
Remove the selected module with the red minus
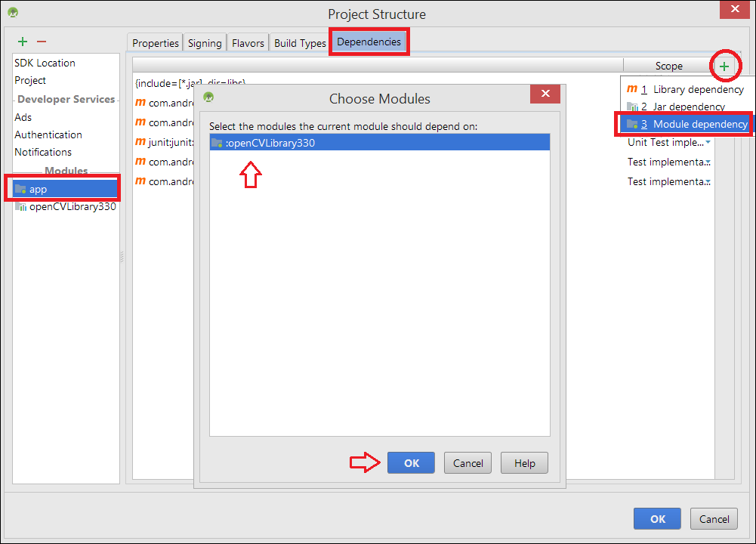(x=42, y=42)
